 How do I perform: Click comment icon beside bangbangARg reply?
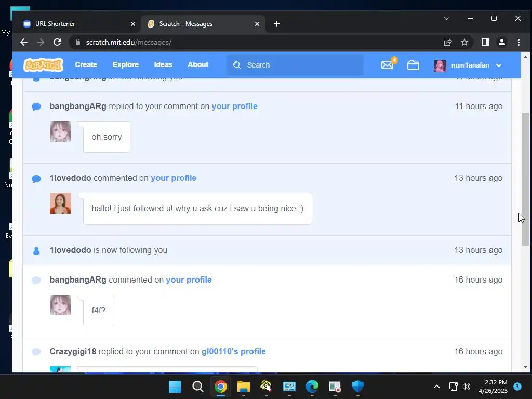click(36, 107)
